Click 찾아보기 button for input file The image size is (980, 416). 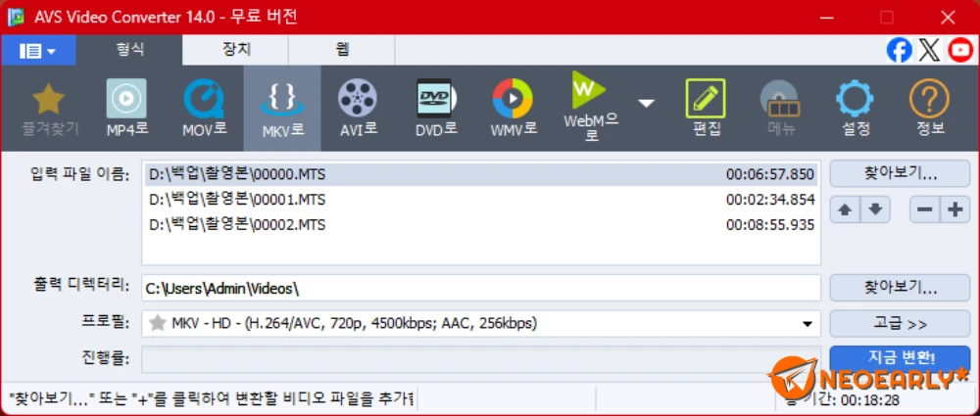900,173
